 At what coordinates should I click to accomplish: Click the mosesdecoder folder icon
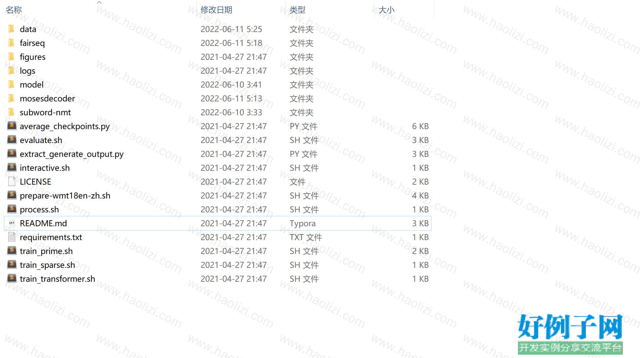coord(12,98)
